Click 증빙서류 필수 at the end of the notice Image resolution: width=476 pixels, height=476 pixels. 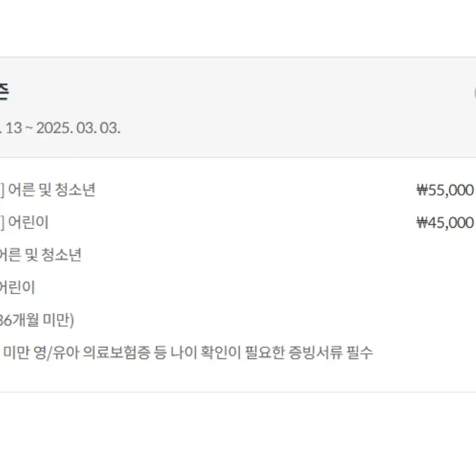tap(330, 352)
